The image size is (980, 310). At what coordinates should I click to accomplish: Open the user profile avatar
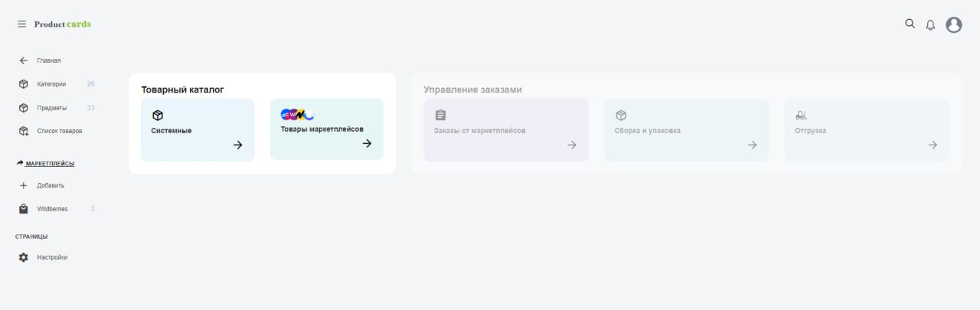(954, 25)
